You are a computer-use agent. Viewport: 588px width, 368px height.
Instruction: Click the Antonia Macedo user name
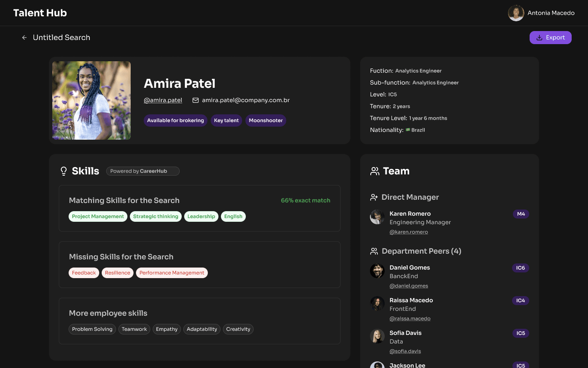pyautogui.click(x=551, y=13)
